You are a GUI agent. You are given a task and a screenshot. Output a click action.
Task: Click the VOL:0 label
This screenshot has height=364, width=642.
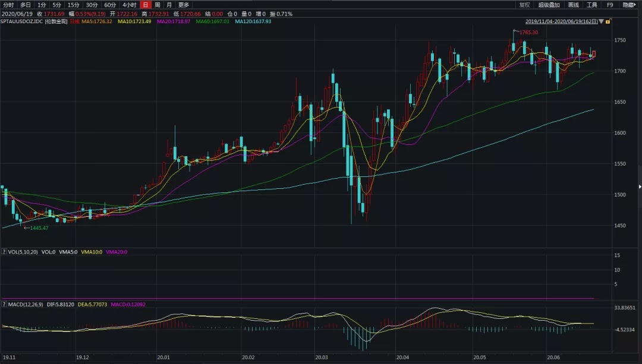48,252
